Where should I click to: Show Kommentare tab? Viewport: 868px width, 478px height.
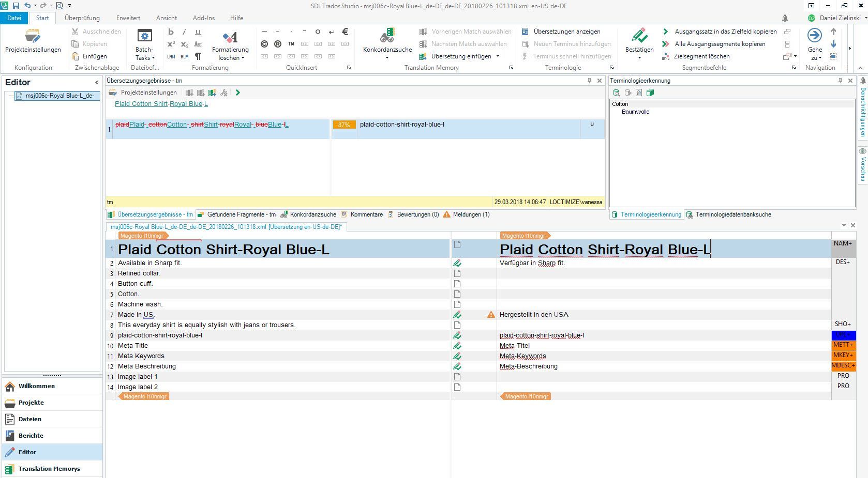coord(362,214)
